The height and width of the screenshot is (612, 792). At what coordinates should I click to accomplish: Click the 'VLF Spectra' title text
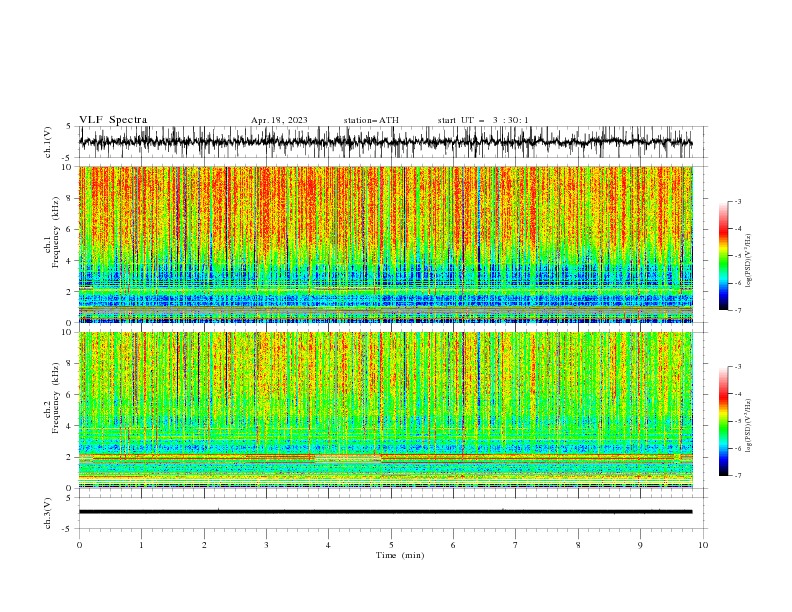(x=113, y=120)
